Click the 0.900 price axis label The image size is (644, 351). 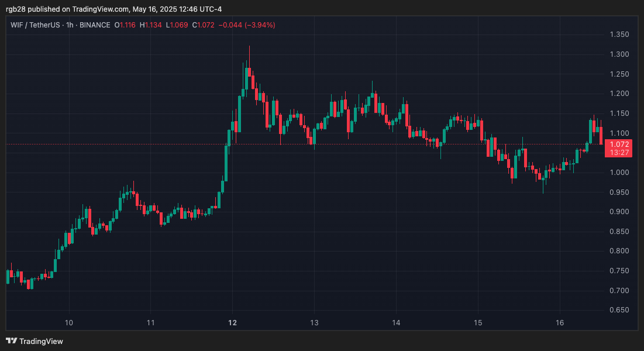click(x=619, y=212)
